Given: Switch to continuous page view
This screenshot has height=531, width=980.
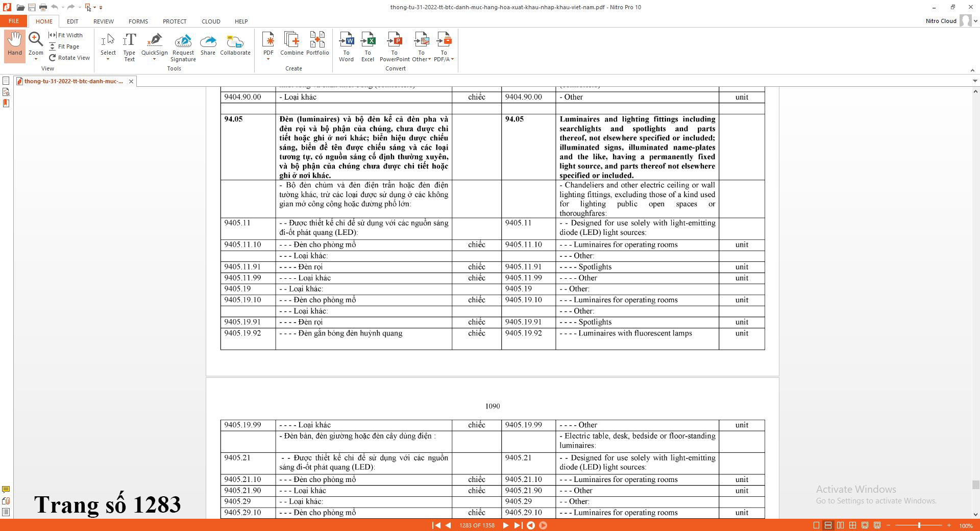Looking at the screenshot, I should pyautogui.click(x=828, y=525).
